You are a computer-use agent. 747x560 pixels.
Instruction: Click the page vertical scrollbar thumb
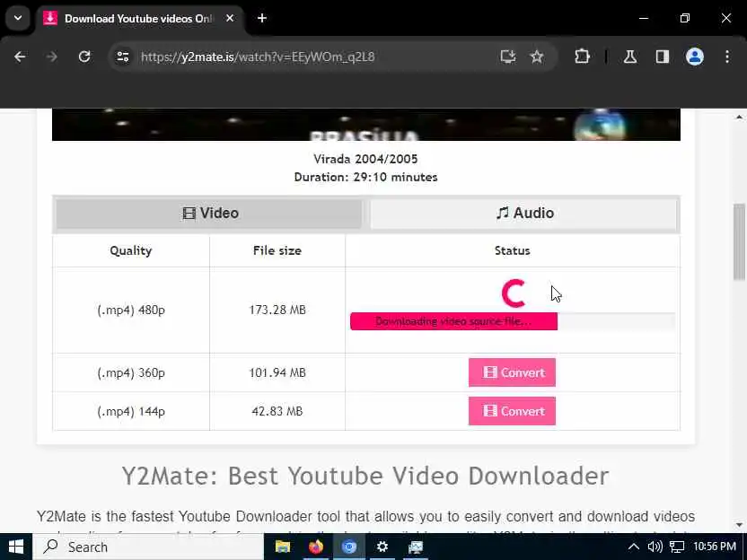(x=739, y=241)
